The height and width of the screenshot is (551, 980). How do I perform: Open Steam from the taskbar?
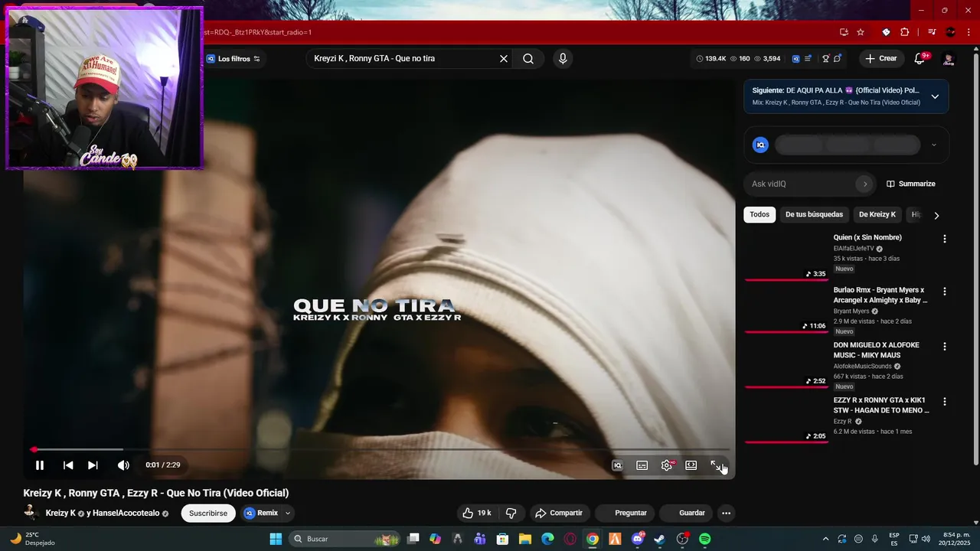[659, 539]
